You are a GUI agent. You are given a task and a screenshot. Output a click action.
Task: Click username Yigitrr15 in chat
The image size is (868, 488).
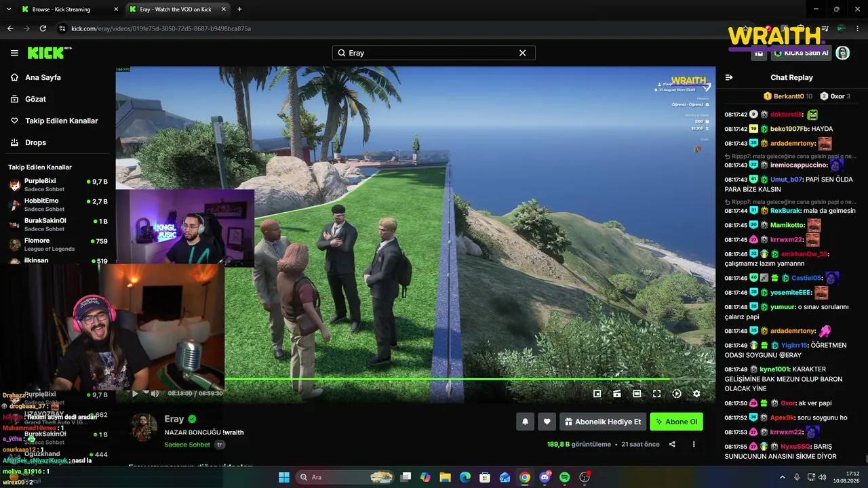coord(795,345)
